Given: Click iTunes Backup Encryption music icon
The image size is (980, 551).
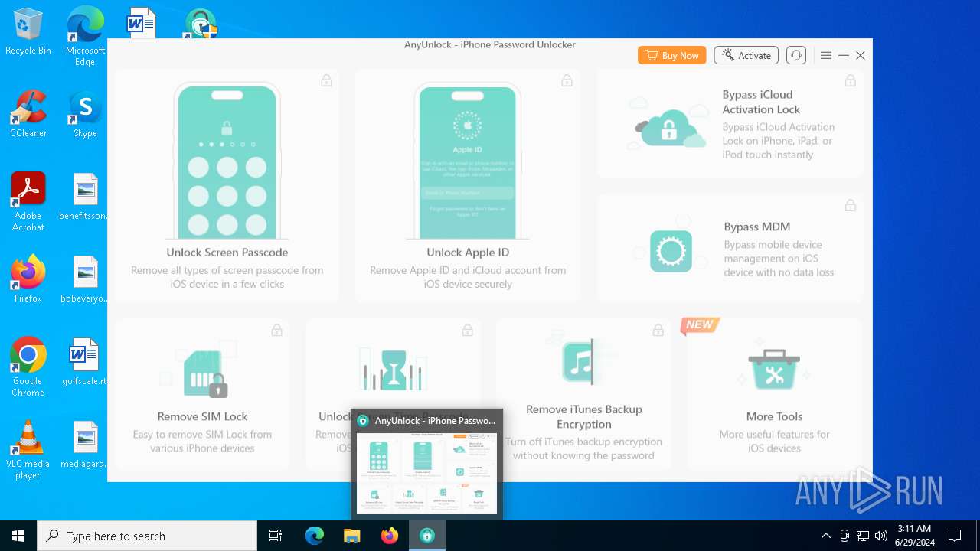Looking at the screenshot, I should pyautogui.click(x=580, y=362).
